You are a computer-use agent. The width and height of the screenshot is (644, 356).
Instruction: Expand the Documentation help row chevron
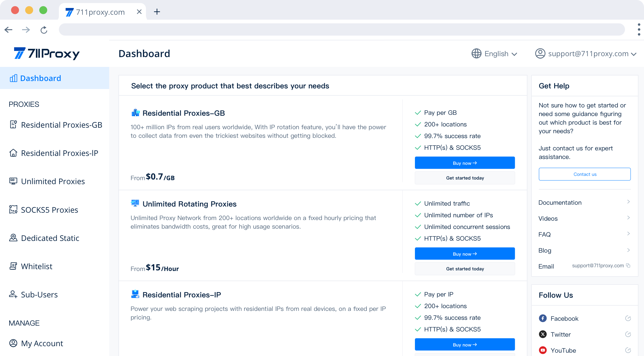click(x=628, y=202)
